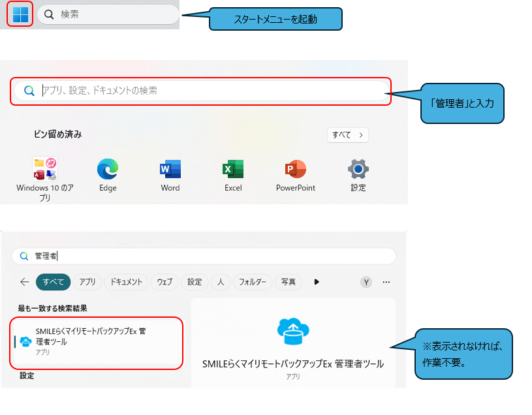Screen dimensions: 532x415
Task: Open the Windows 10 のアプリ folder
Action: click(x=45, y=179)
